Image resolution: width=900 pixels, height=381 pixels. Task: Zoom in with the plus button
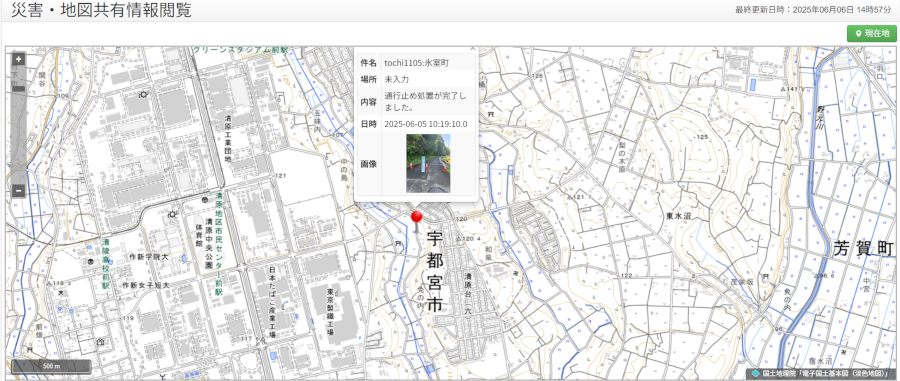pos(18,59)
